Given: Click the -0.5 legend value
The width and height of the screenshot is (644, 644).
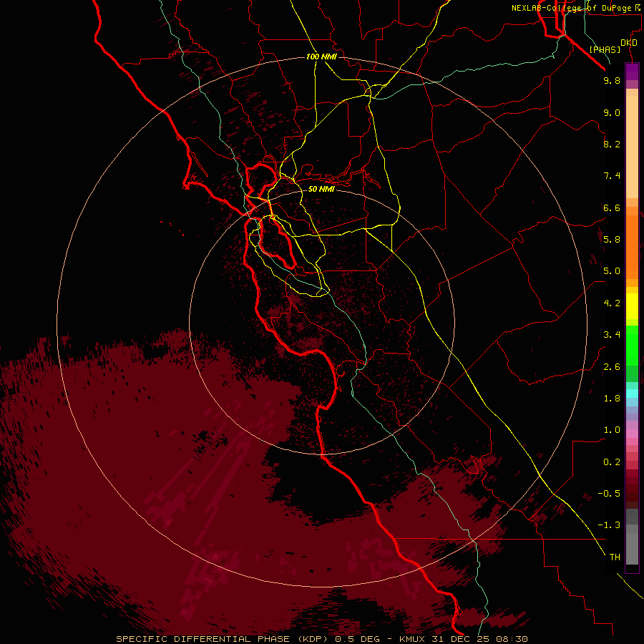Looking at the screenshot, I should (x=609, y=494).
